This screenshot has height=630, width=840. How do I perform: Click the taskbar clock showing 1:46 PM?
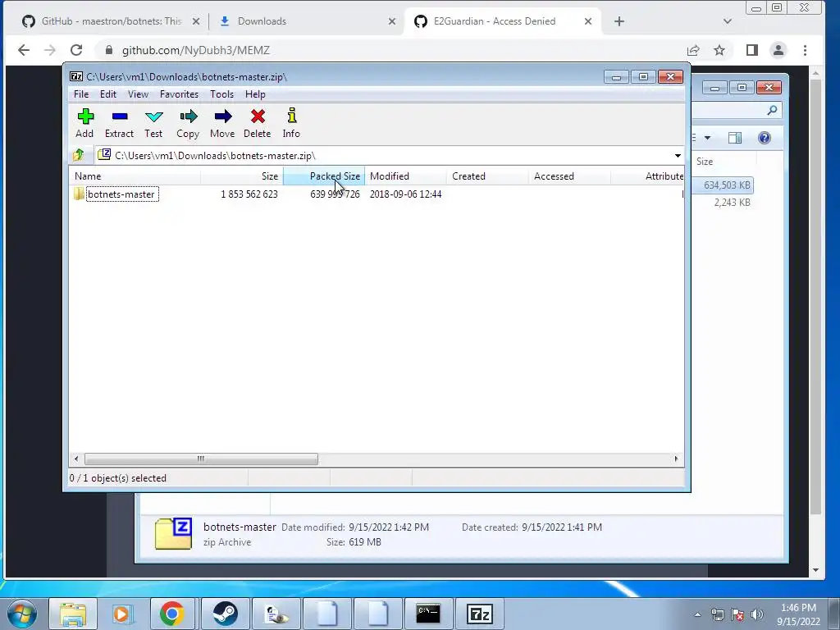[798, 614]
